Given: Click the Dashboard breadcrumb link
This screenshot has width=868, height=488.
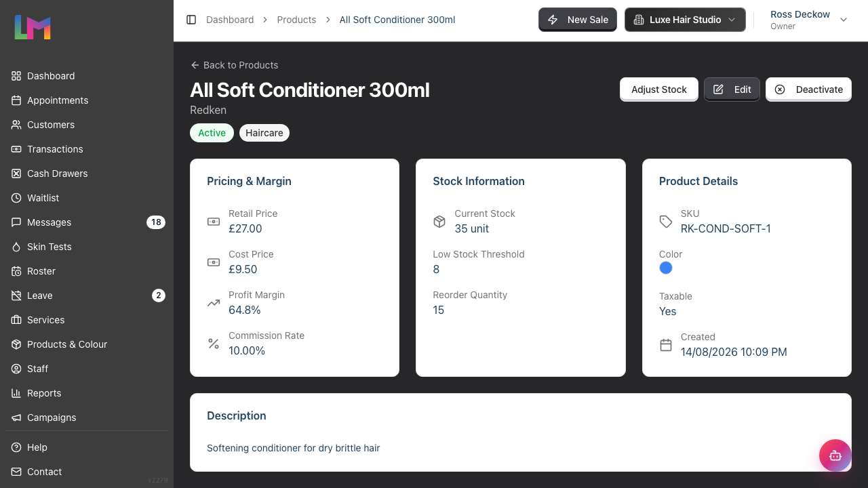Looking at the screenshot, I should [230, 20].
